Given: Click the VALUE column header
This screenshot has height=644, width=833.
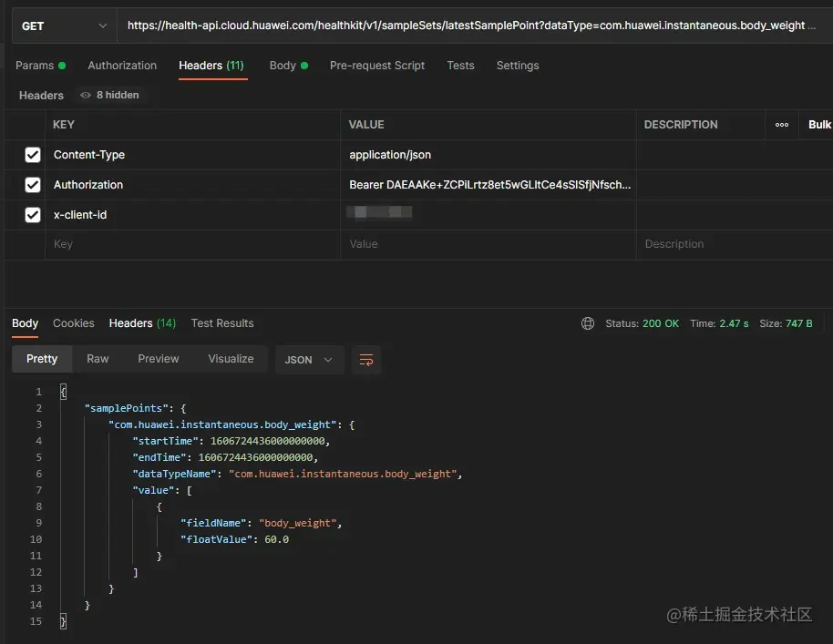Looking at the screenshot, I should [x=366, y=125].
